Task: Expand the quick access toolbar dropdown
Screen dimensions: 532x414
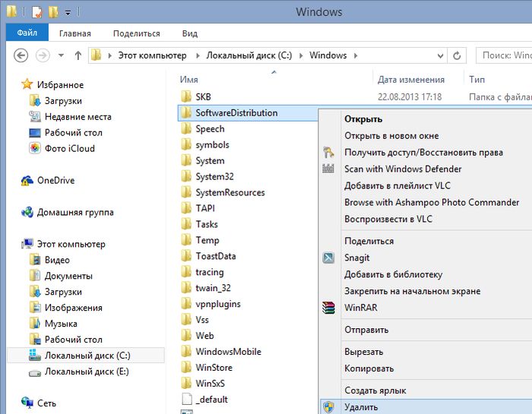Action: (x=68, y=12)
